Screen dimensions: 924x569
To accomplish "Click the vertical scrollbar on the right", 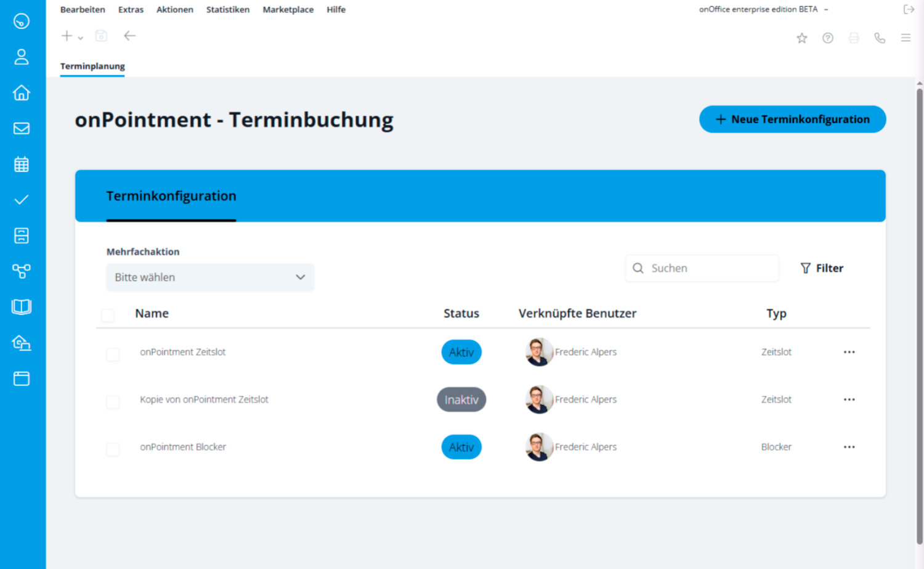I will [919, 308].
